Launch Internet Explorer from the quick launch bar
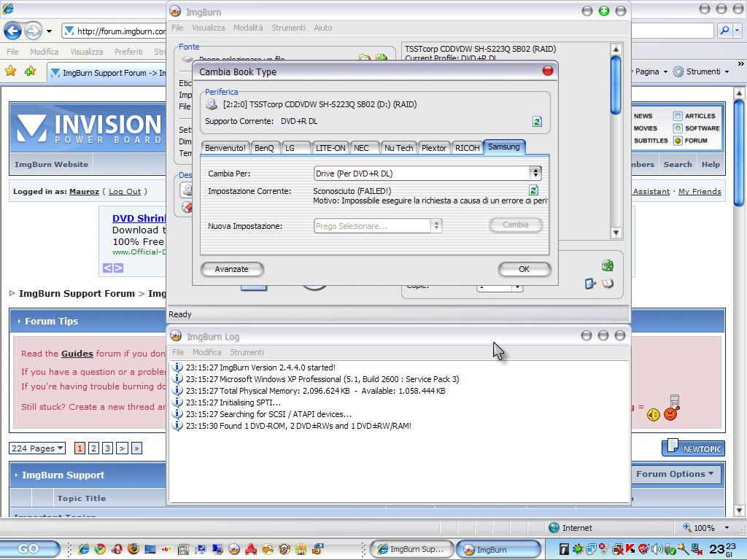Viewport: 747px width, 560px height. (x=84, y=548)
